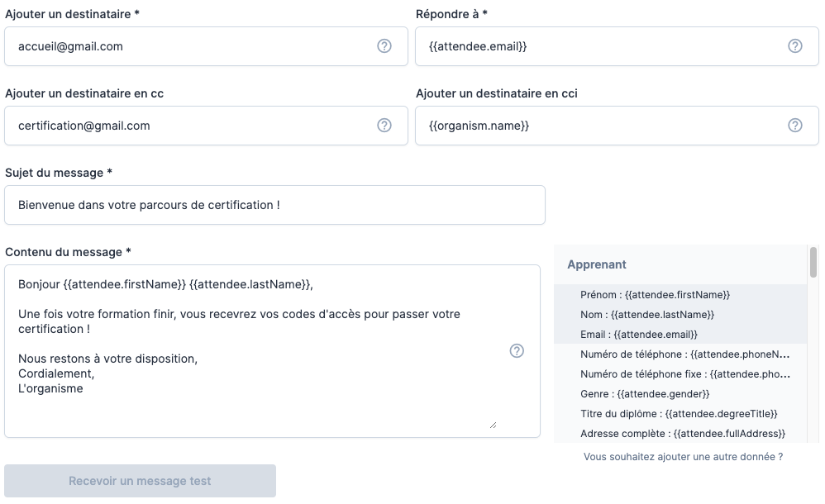This screenshot has height=504, width=825.
Task: Click the variables panel scrollbar
Action: point(813,263)
